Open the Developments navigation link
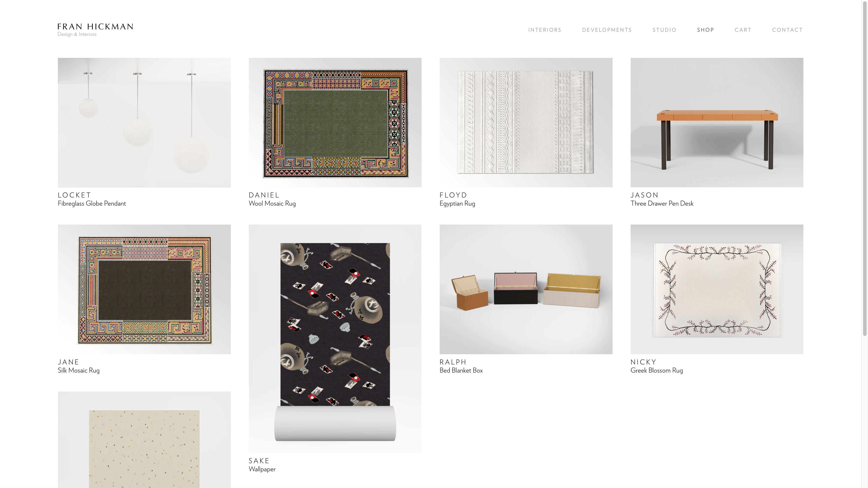 coord(607,30)
